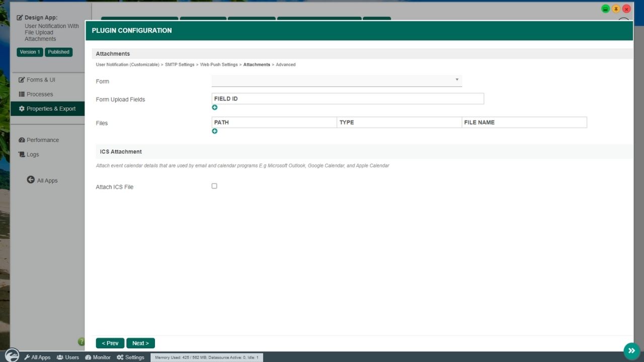This screenshot has height=362, width=644.
Task: Add a row to Form Upload Fields
Action: pyautogui.click(x=215, y=108)
